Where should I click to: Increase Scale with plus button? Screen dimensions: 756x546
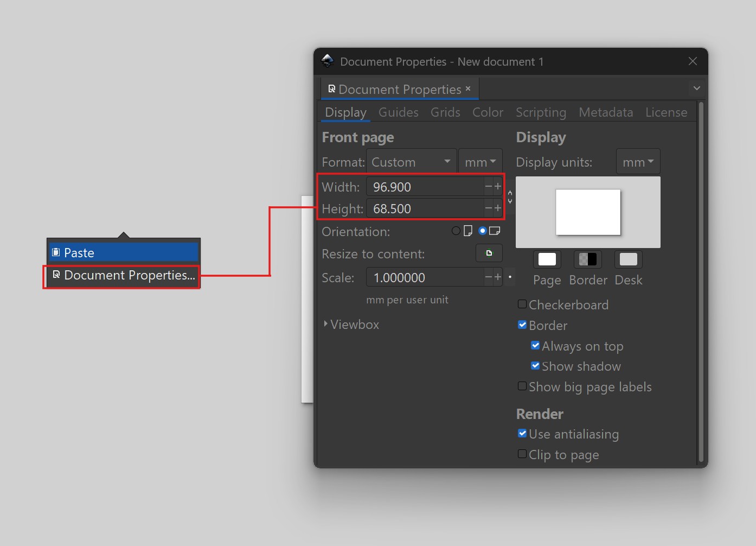coord(498,277)
